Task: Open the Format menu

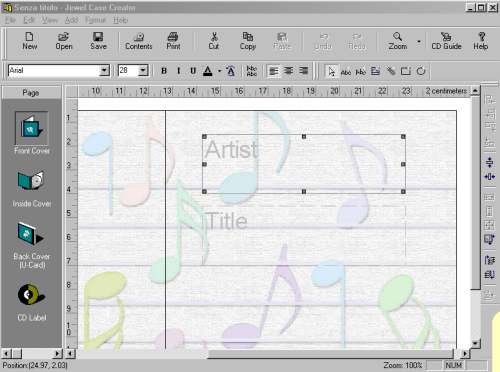Action: click(x=95, y=20)
